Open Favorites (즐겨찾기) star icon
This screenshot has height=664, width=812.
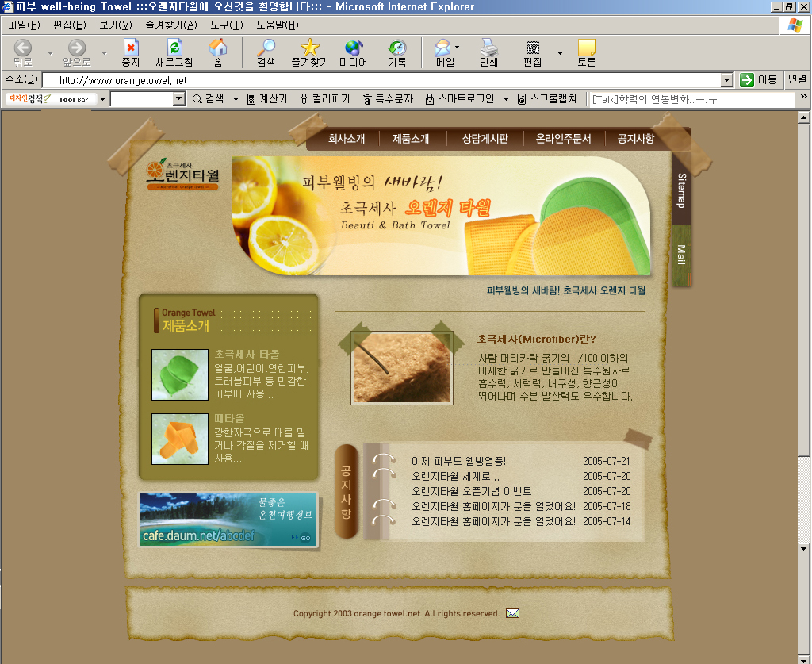click(309, 53)
